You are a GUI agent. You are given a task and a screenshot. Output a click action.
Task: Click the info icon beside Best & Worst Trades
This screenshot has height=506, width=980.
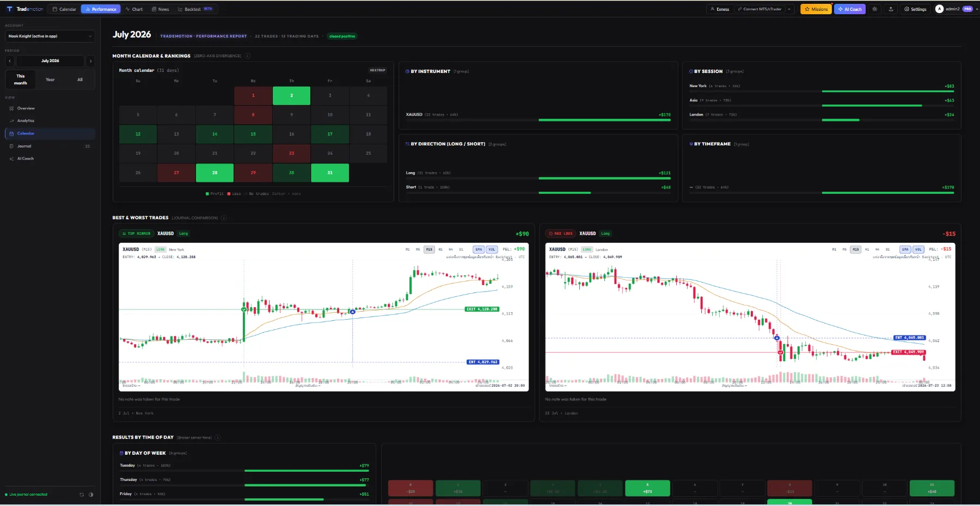[224, 218]
